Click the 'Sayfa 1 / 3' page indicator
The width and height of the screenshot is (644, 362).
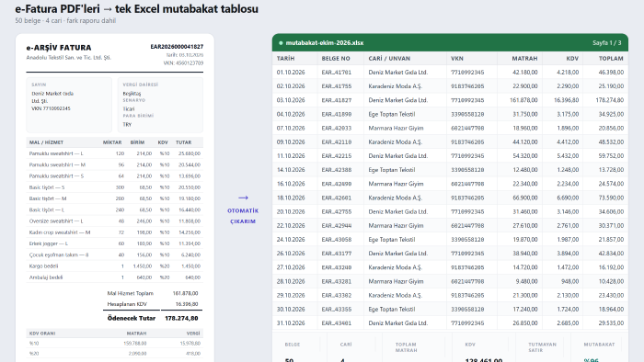click(x=606, y=42)
